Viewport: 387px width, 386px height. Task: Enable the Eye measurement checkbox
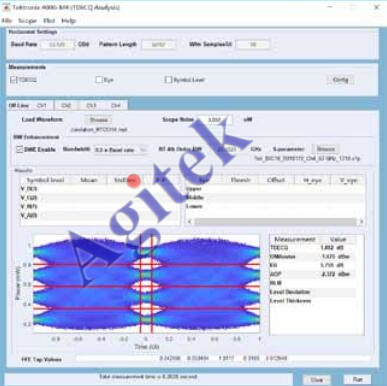click(x=99, y=80)
